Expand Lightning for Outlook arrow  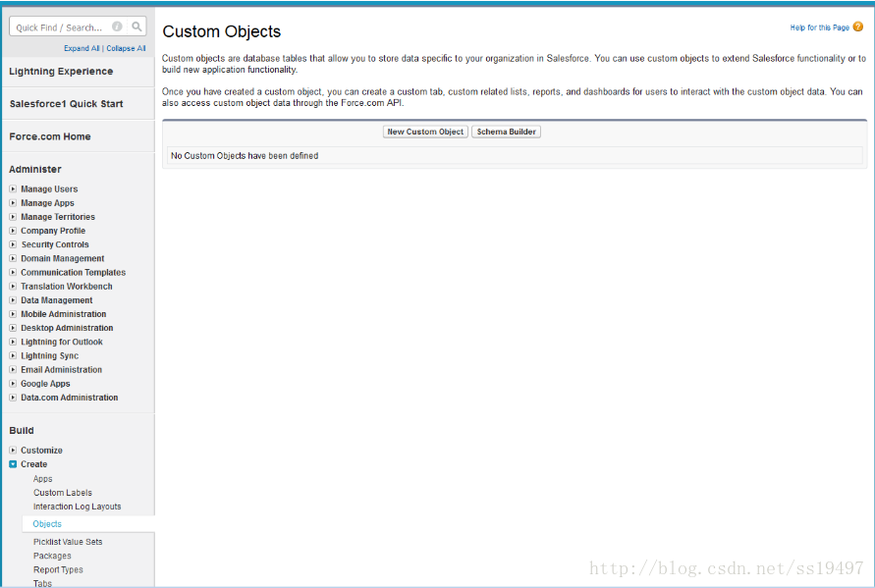click(13, 342)
